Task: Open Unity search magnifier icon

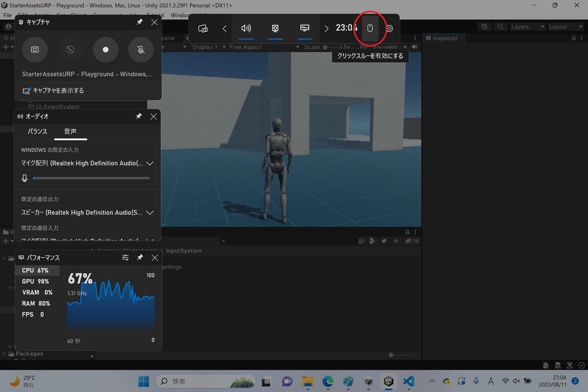Action: (x=500, y=27)
